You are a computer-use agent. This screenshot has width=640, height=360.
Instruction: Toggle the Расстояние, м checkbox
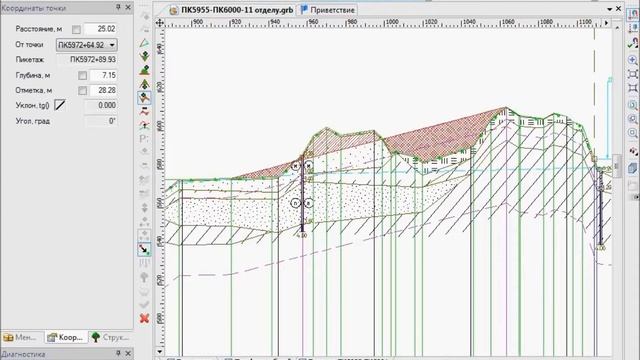(x=76, y=29)
